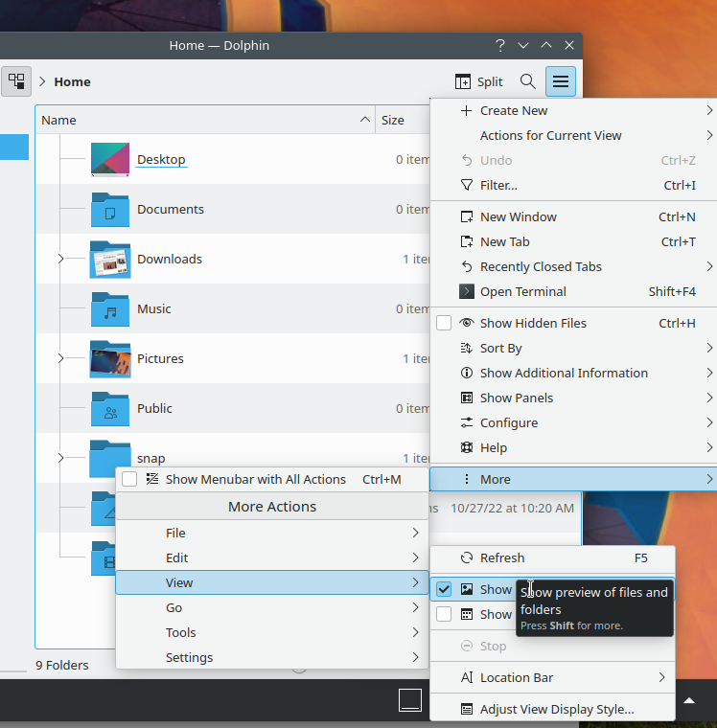Click the tree view mode icon
717x728 pixels.
click(16, 81)
